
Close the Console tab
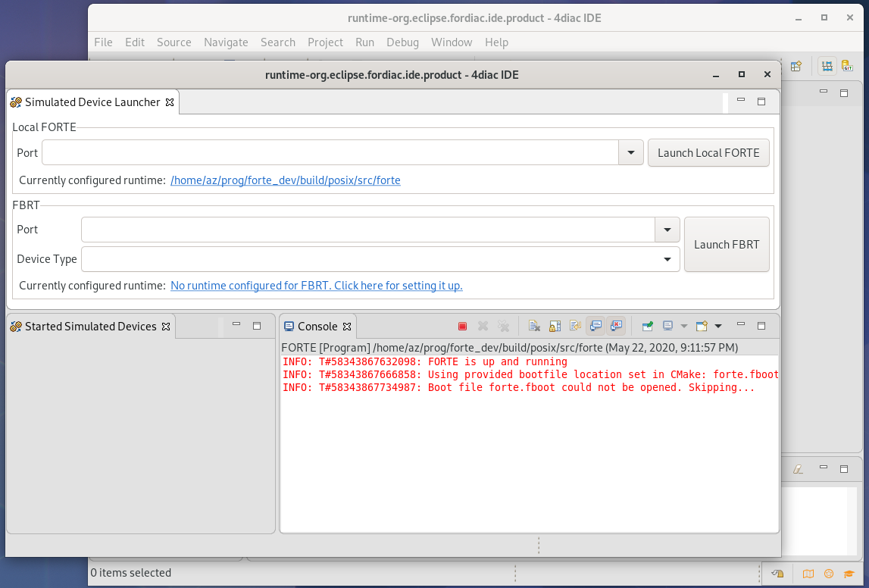pos(347,327)
